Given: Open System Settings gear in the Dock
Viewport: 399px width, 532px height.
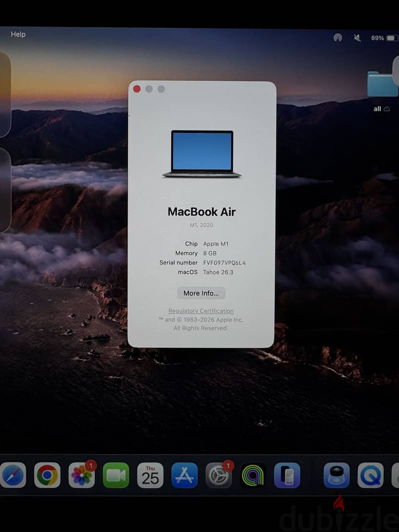Looking at the screenshot, I should coord(219,475).
